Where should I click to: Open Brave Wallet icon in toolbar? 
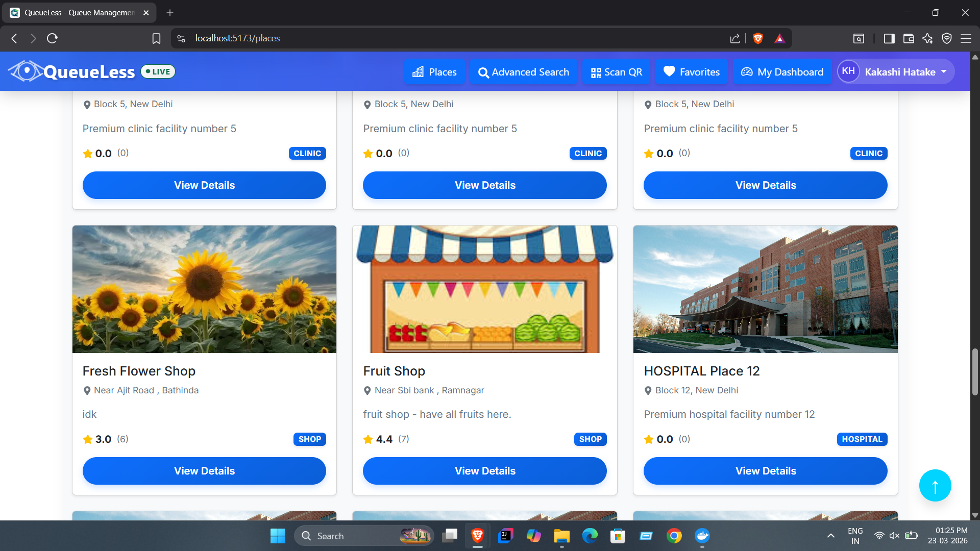pyautogui.click(x=909, y=38)
